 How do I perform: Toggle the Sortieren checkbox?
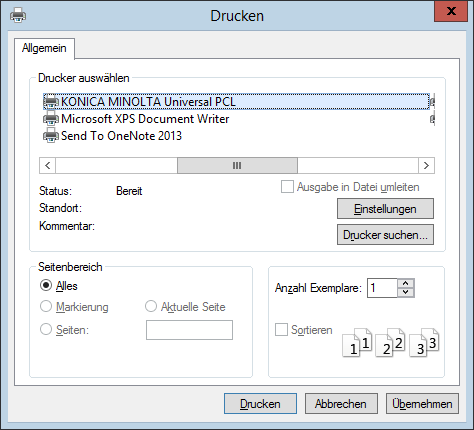tap(281, 330)
